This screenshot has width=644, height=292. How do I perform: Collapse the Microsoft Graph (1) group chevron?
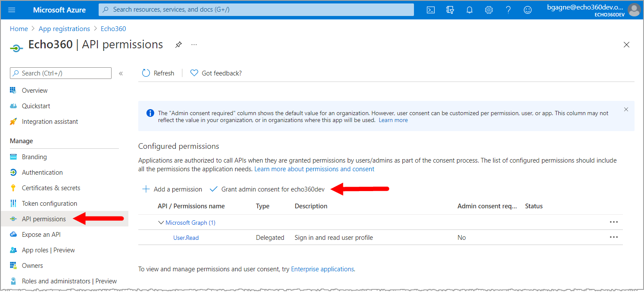161,223
